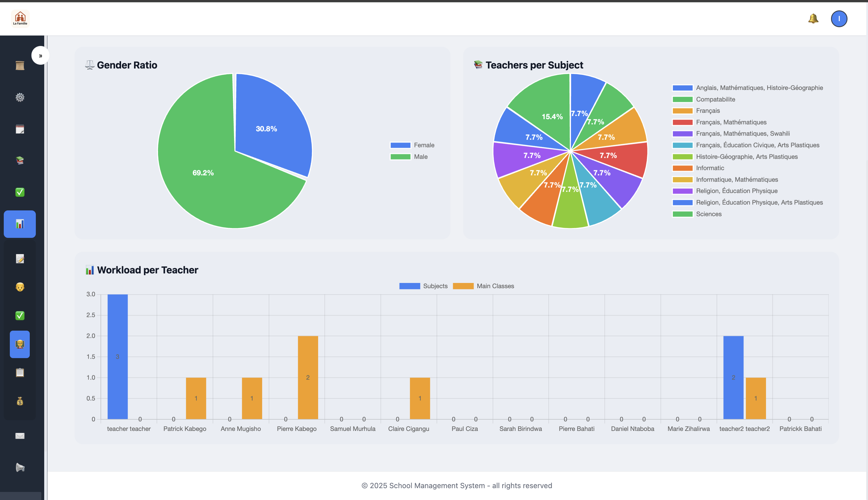Click the Sarah Birindwa axis label
Viewport: 868px width, 500px height.
point(520,429)
